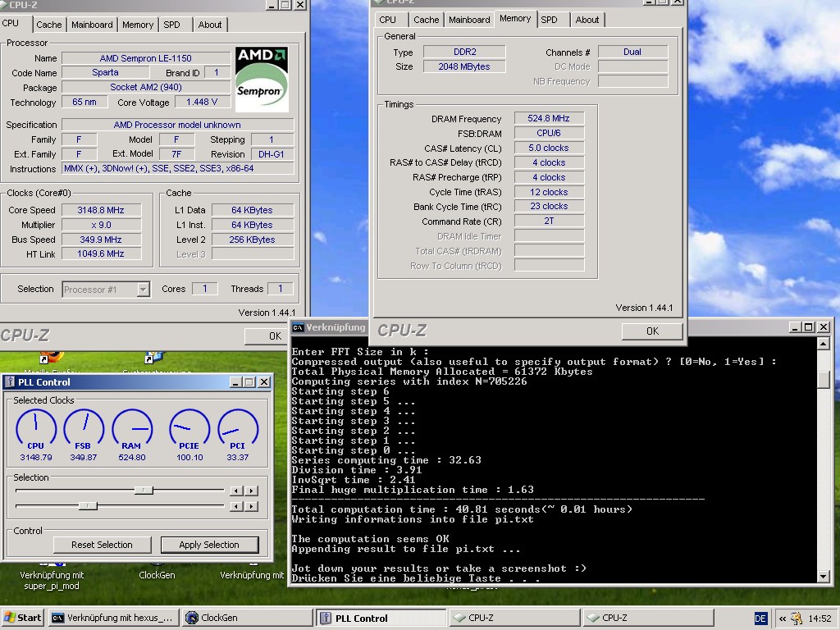840x630 pixels.
Task: Open About tab in right CPU-Z window
Action: point(587,20)
